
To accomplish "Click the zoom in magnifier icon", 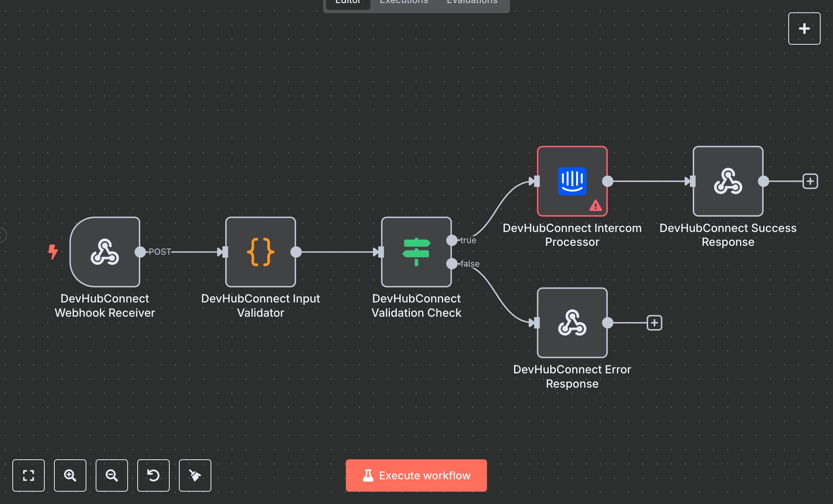I will click(70, 475).
